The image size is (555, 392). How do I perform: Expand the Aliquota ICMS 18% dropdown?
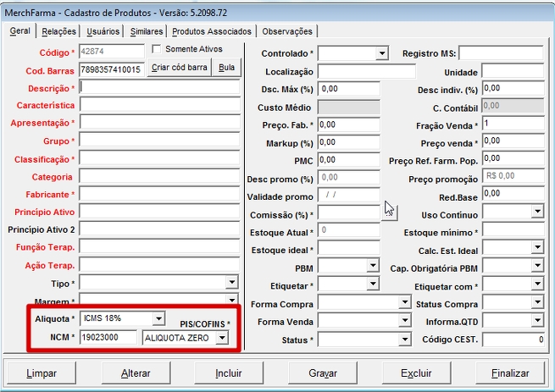158,319
